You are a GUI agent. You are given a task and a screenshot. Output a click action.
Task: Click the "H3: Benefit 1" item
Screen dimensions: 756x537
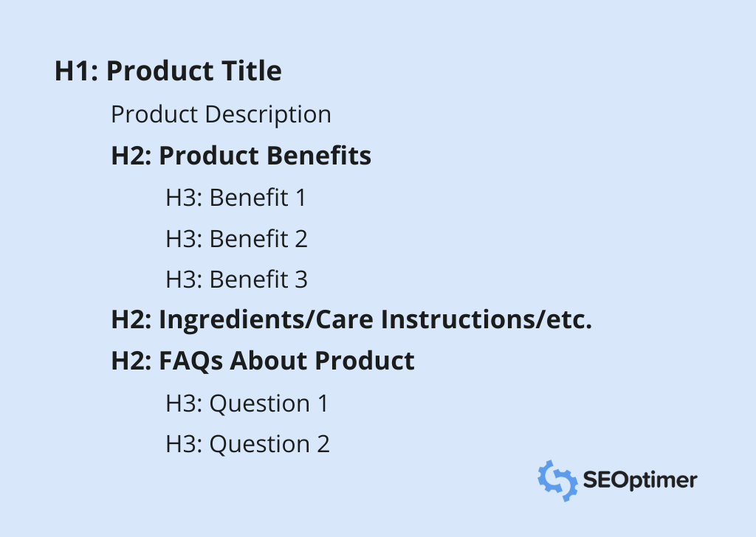236,198
